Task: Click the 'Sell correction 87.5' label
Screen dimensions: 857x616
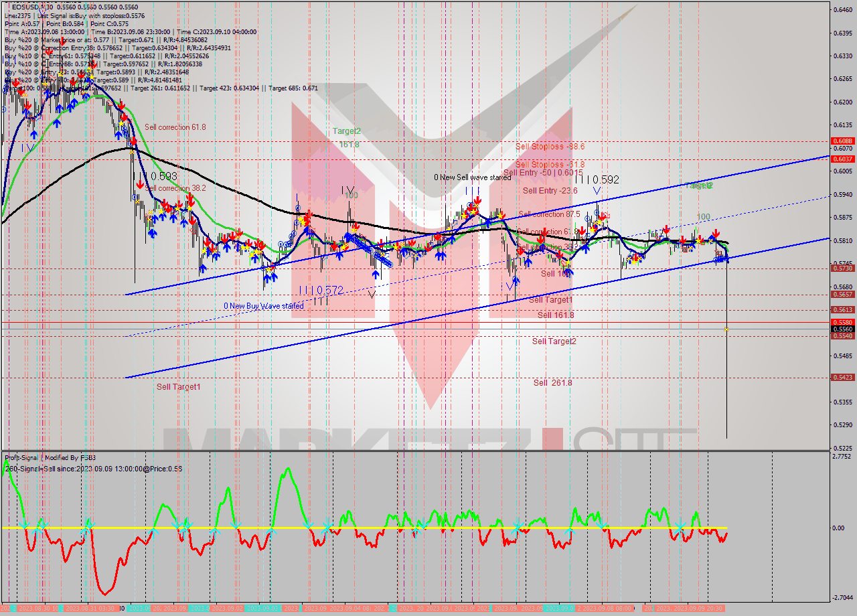Action: coord(549,214)
